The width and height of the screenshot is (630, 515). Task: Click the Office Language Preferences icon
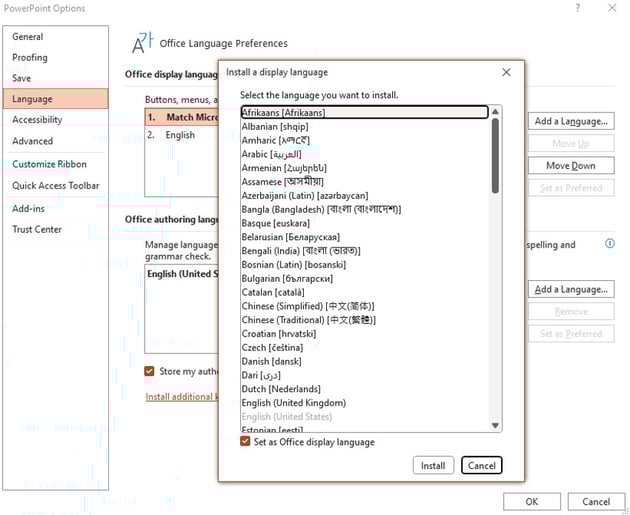tap(143, 42)
